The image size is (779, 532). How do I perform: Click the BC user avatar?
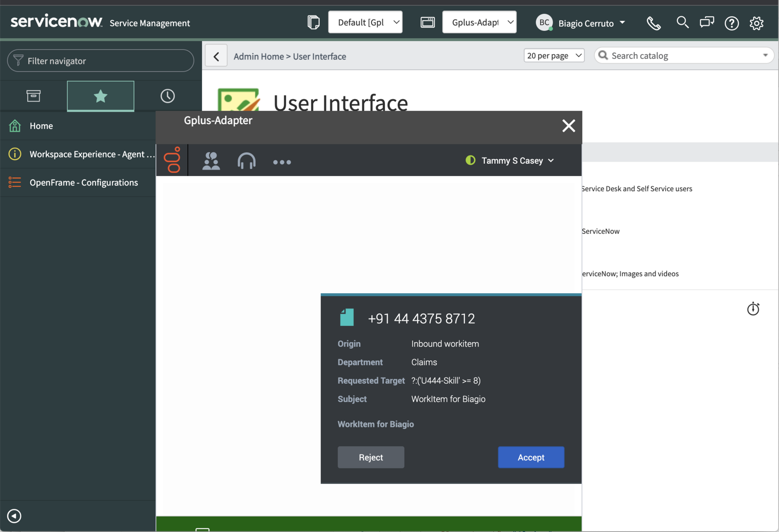pyautogui.click(x=544, y=22)
